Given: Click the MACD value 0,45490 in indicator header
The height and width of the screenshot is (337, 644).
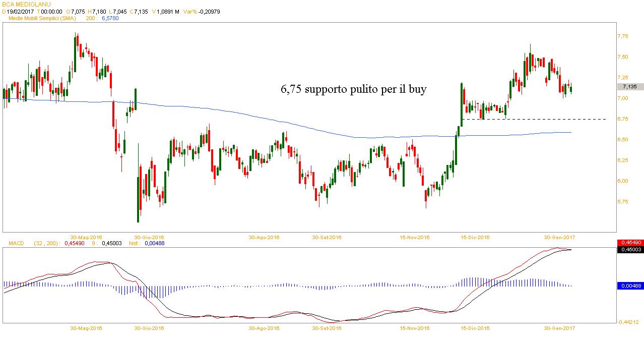Looking at the screenshot, I should point(74,244).
